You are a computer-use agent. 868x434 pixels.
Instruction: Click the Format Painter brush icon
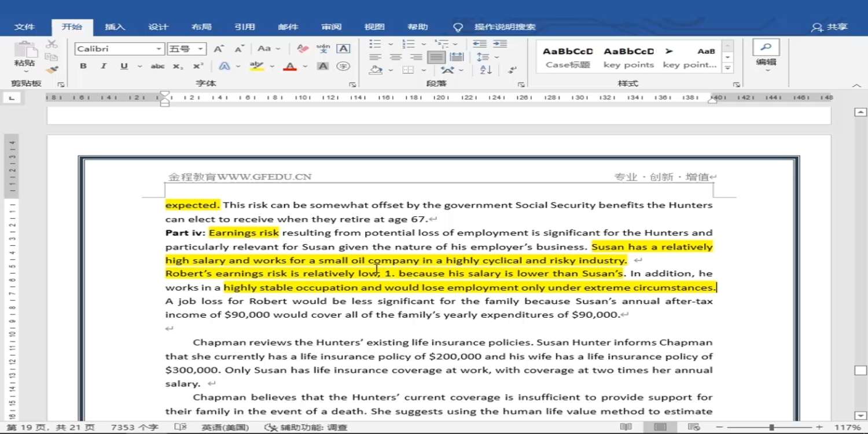point(52,70)
